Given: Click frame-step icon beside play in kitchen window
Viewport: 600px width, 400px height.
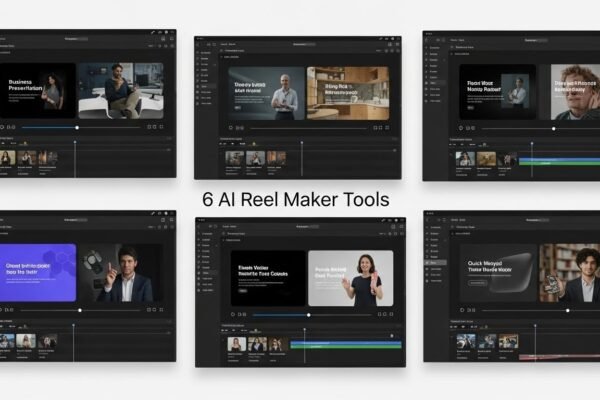Looking at the screenshot, I should click(240, 128).
